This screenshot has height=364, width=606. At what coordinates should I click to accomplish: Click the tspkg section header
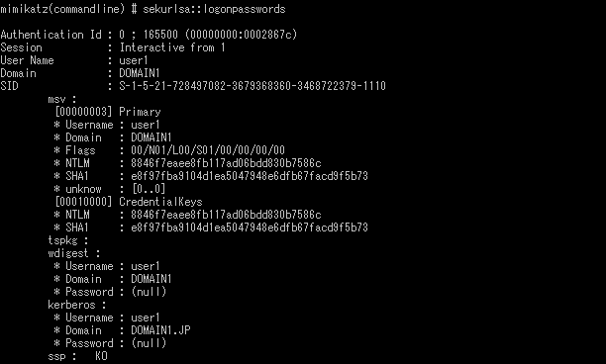68,240
